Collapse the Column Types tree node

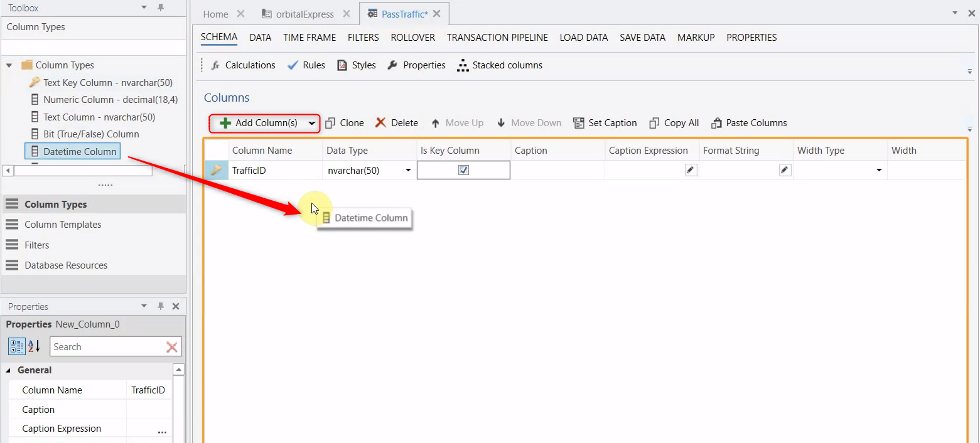point(8,65)
